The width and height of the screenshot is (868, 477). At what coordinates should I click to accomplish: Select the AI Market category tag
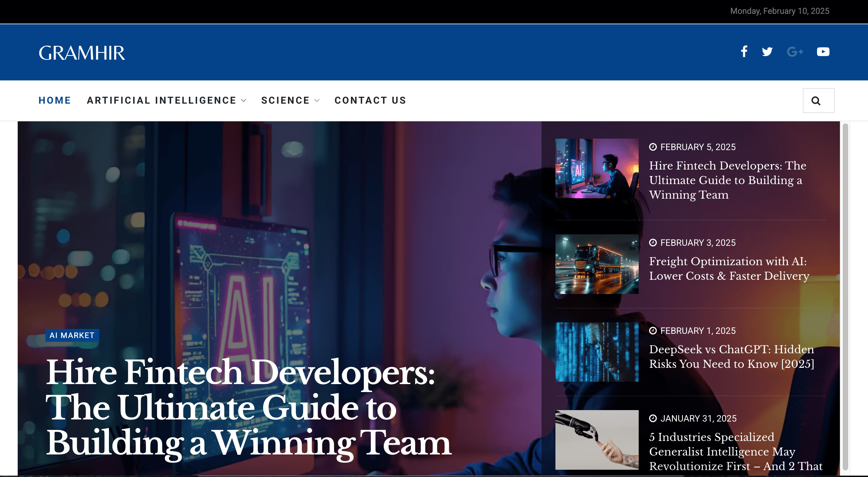[x=72, y=335]
